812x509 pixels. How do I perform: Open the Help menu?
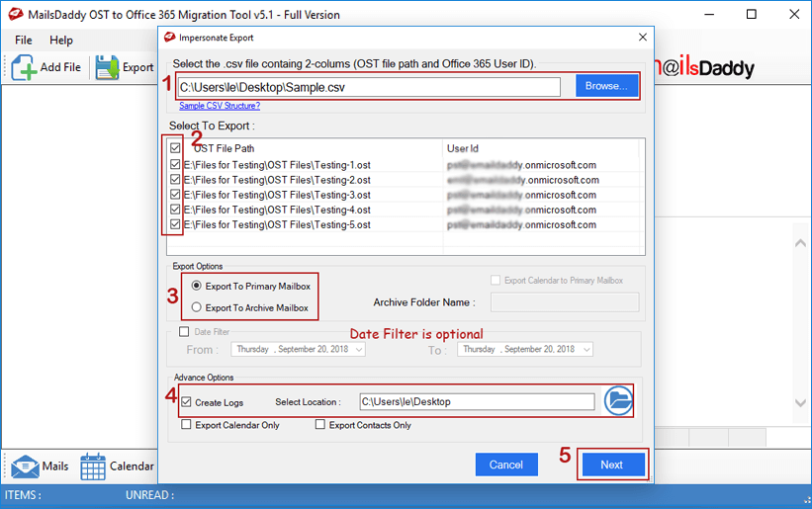[61, 40]
